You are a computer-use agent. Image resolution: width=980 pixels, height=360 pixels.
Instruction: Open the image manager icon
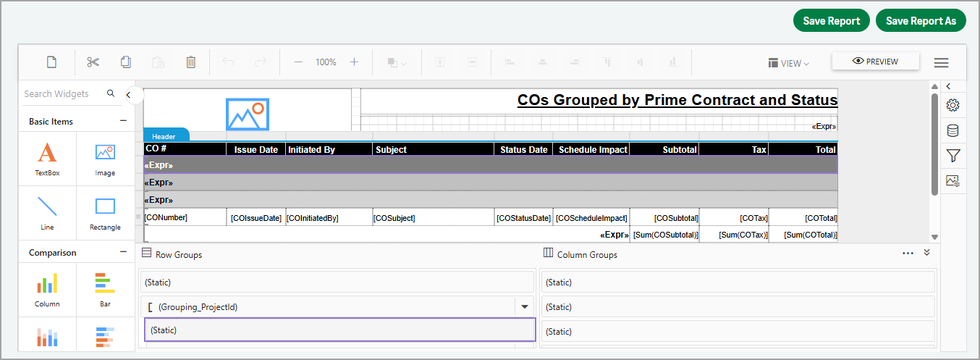tap(952, 181)
